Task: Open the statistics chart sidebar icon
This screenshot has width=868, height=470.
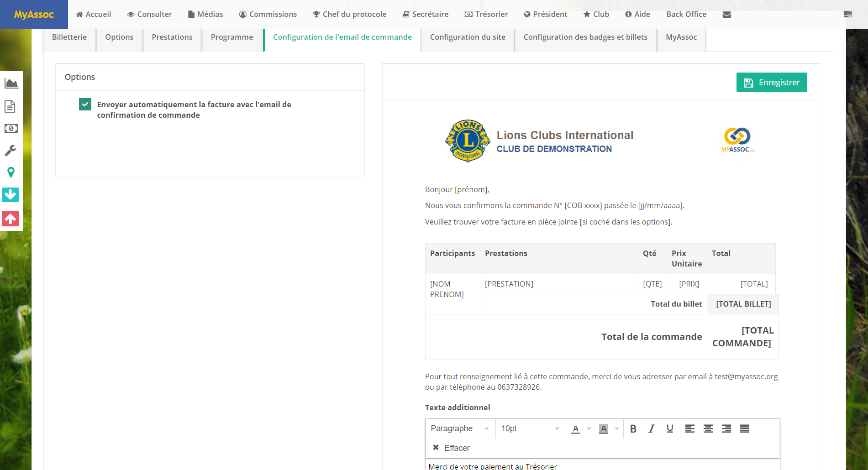Action: (x=11, y=84)
